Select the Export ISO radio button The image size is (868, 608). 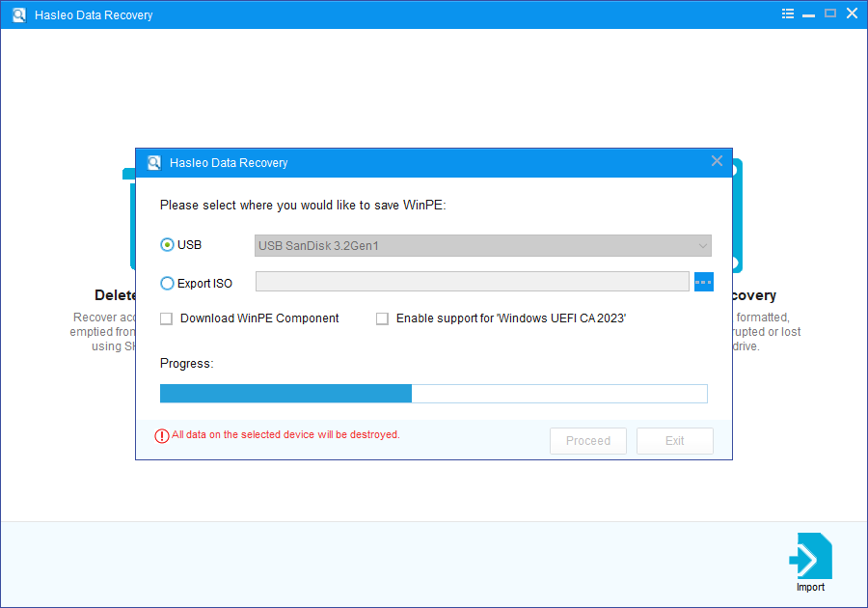click(166, 282)
